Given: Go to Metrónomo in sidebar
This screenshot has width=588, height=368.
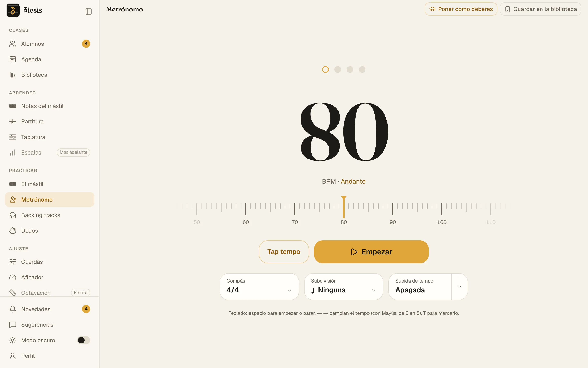Looking at the screenshot, I should pos(50,200).
